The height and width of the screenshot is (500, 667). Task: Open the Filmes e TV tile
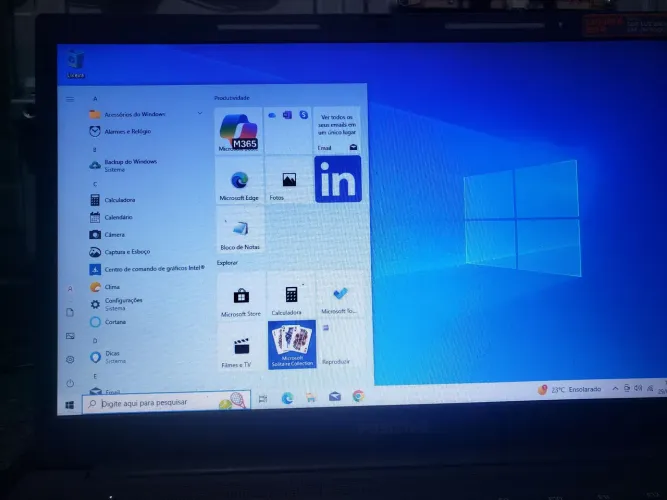pos(242,347)
